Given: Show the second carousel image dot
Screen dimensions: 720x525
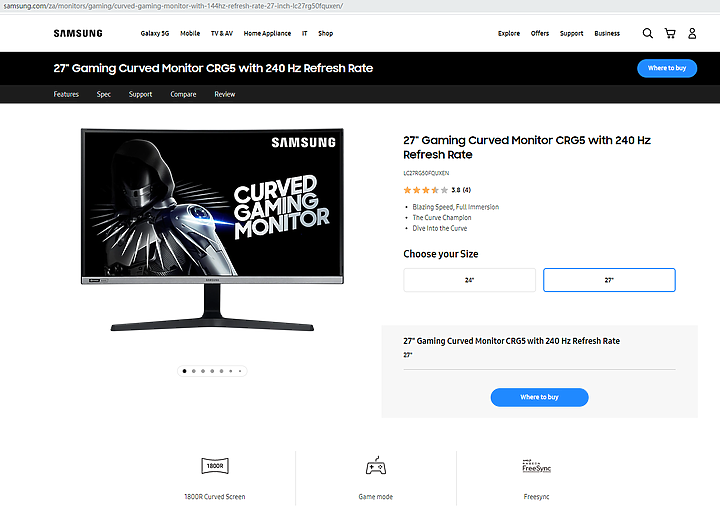Looking at the screenshot, I should point(194,371).
